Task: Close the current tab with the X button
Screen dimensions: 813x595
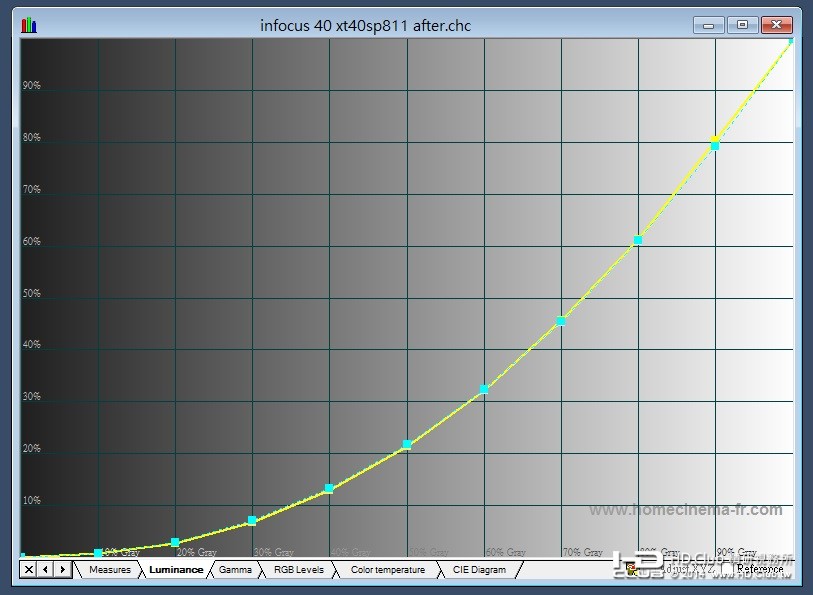Action: 29,570
